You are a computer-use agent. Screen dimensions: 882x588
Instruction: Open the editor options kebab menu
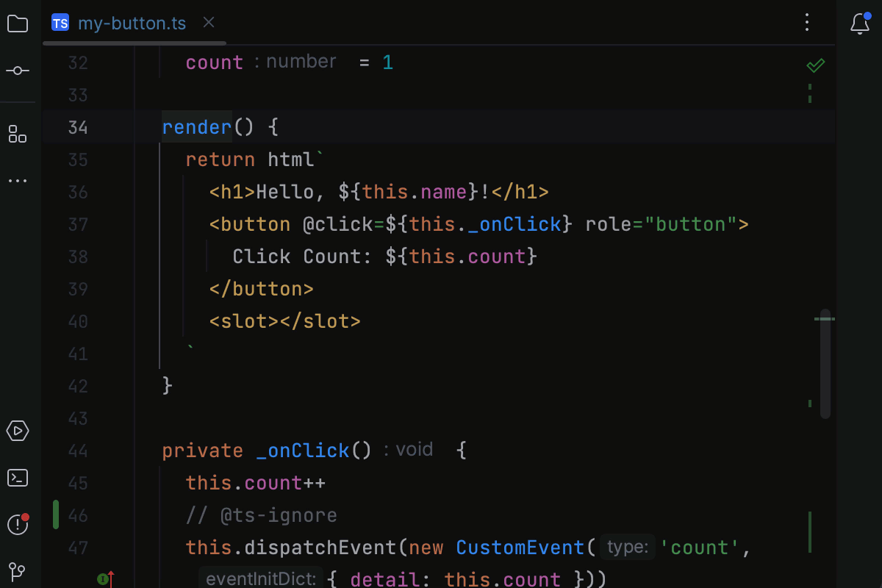807,23
